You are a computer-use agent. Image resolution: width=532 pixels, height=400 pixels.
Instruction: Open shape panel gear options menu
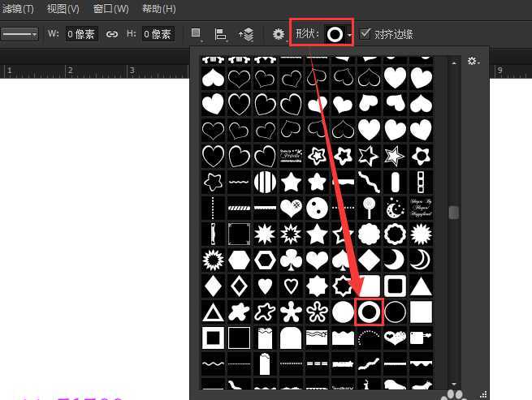pyautogui.click(x=473, y=61)
